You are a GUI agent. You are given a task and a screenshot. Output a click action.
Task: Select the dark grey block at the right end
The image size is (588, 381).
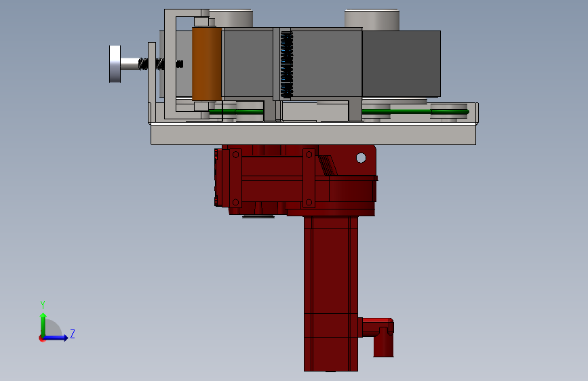[401, 64]
